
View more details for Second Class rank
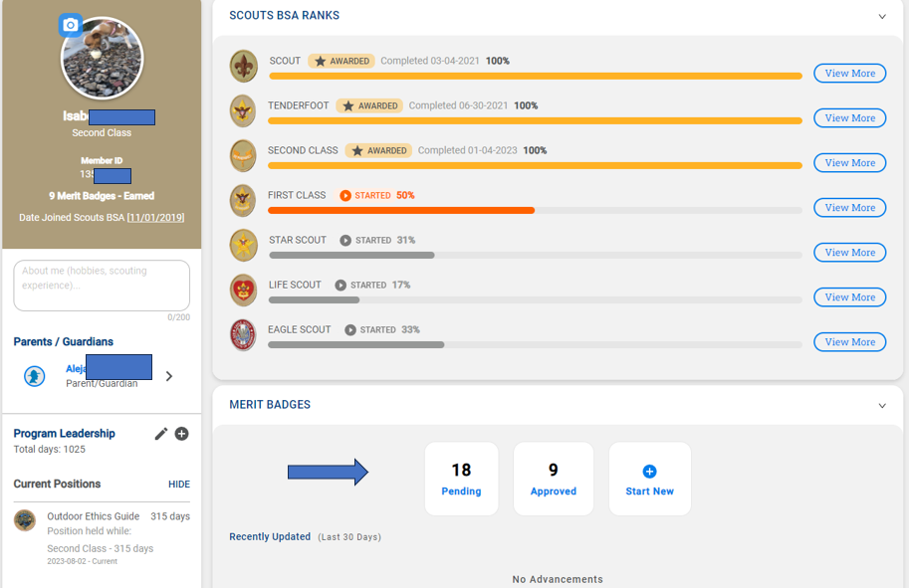click(850, 163)
